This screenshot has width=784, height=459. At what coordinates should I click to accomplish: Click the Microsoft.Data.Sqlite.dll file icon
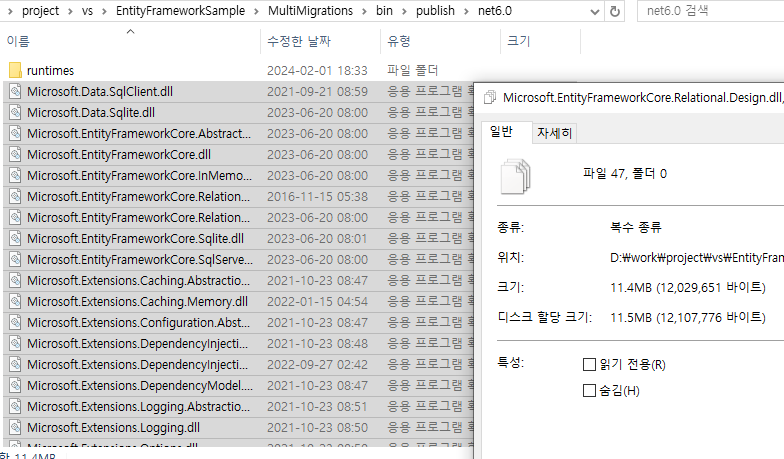tap(15, 112)
